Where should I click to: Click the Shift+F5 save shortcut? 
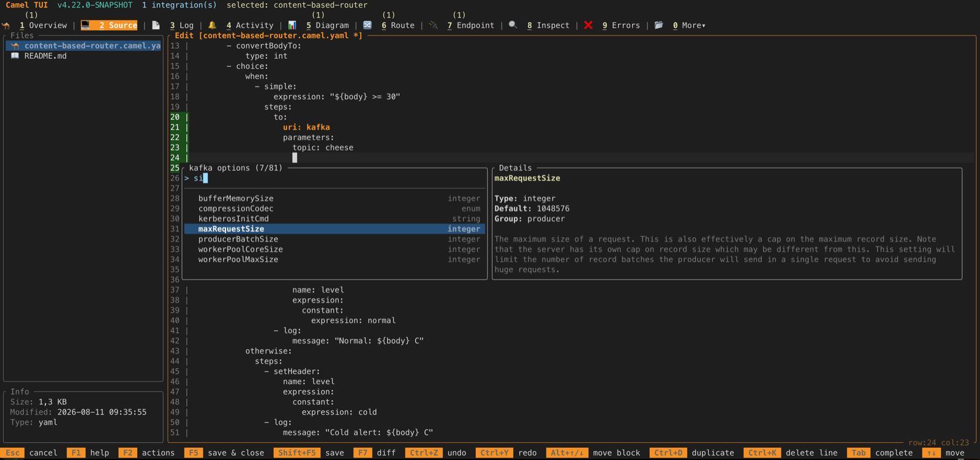[309, 453]
